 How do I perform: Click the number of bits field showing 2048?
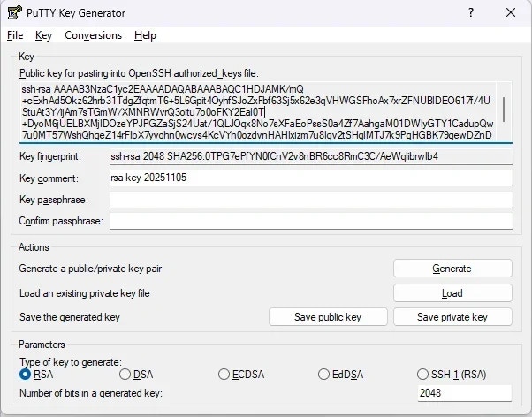click(465, 393)
